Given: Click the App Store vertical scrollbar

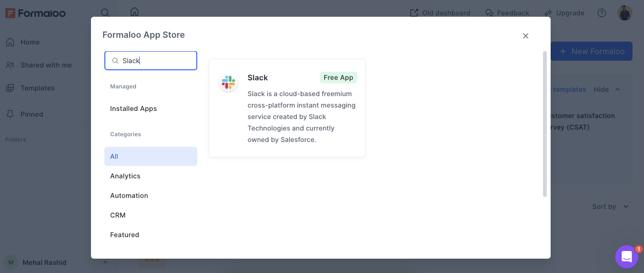Looking at the screenshot, I should 544,124.
